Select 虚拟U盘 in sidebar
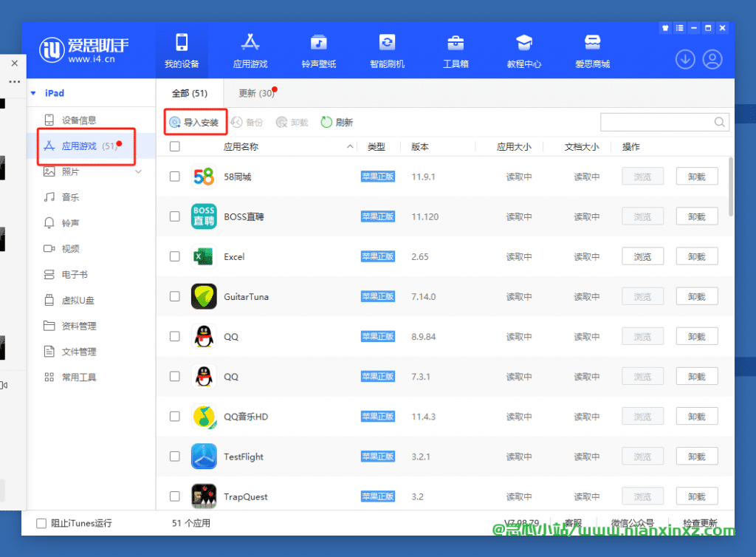Viewport: 756px width, 557px height. [x=78, y=301]
